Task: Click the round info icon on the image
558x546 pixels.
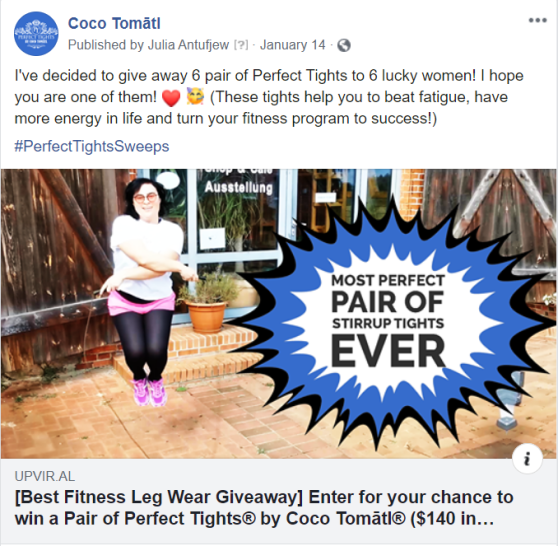Action: (527, 458)
